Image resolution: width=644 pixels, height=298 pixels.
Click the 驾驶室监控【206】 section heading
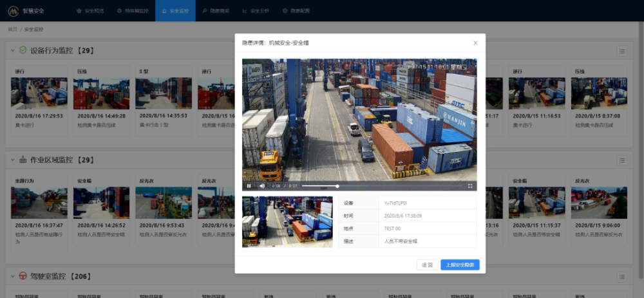pyautogui.click(x=61, y=276)
